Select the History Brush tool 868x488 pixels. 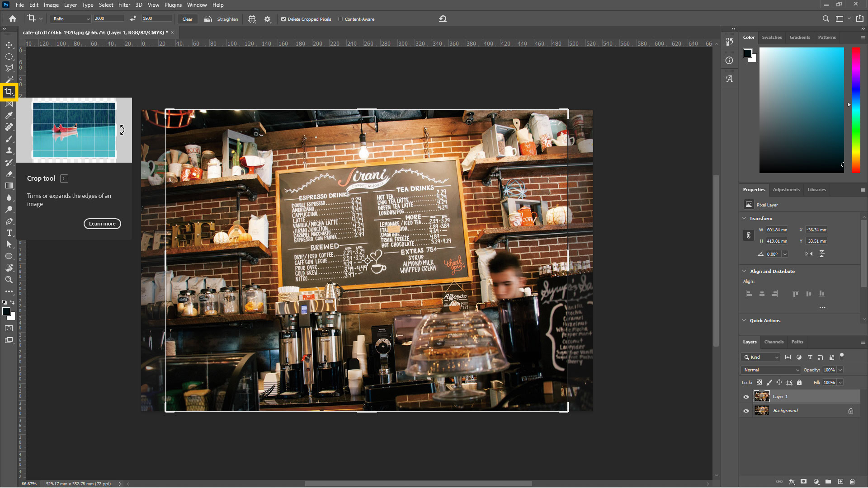point(9,162)
